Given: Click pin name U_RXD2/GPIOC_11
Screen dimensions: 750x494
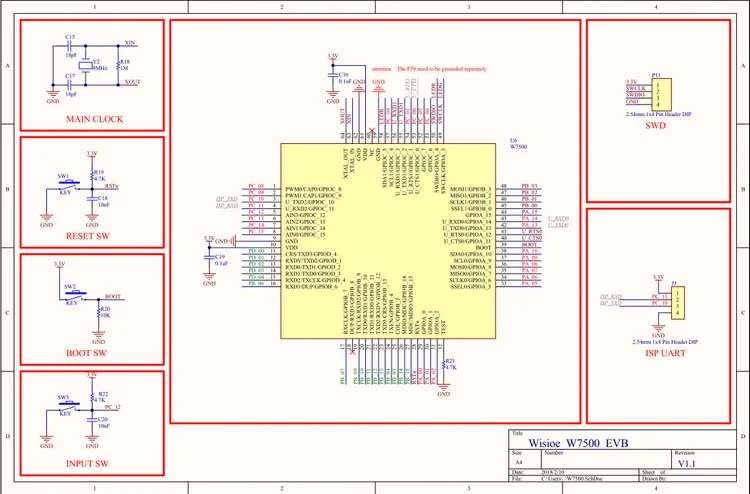Looking at the screenshot, I should point(309,209).
